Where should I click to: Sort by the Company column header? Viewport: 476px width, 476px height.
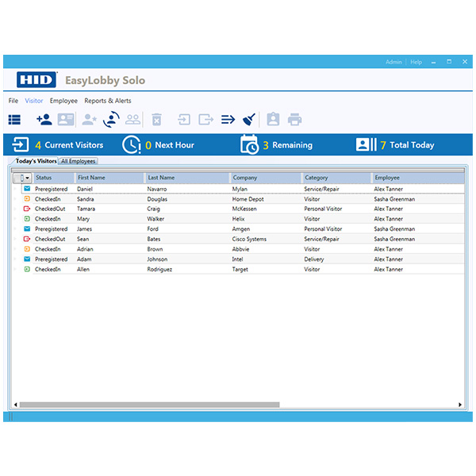(267, 178)
